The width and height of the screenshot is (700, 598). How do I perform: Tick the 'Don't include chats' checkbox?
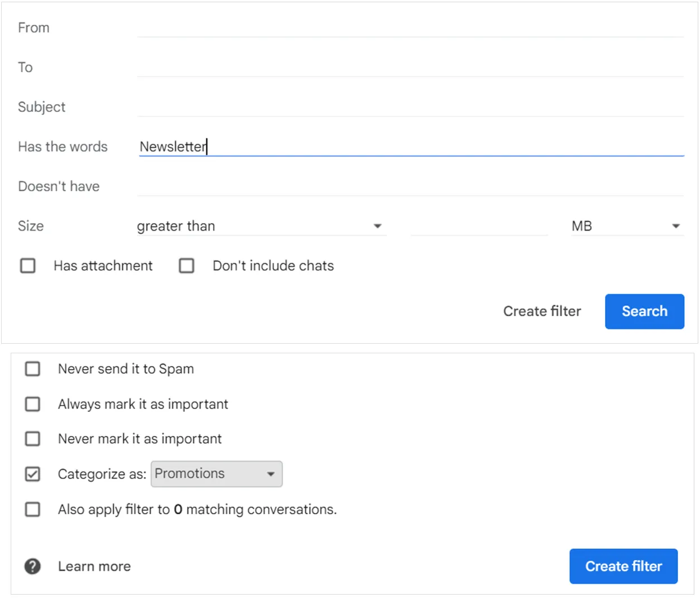coord(187,266)
